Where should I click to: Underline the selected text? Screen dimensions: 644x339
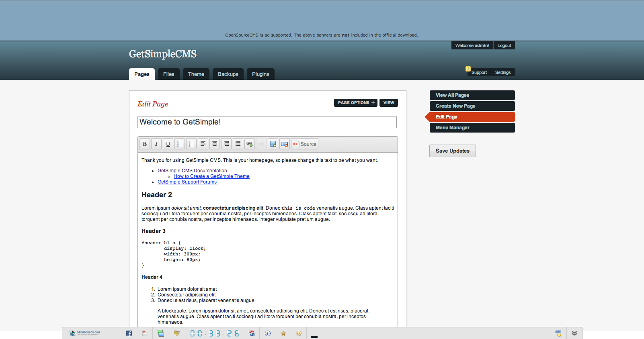[168, 144]
